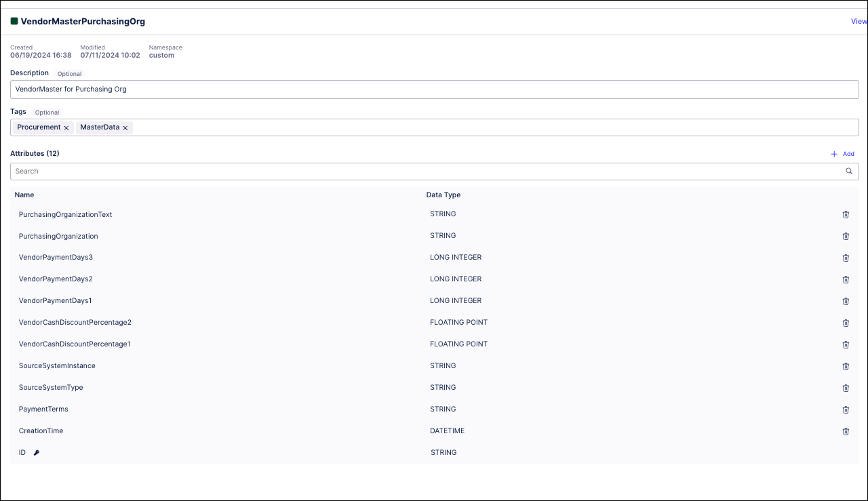The width and height of the screenshot is (868, 501).
Task: Click the search magnifier icon
Action: (x=849, y=172)
